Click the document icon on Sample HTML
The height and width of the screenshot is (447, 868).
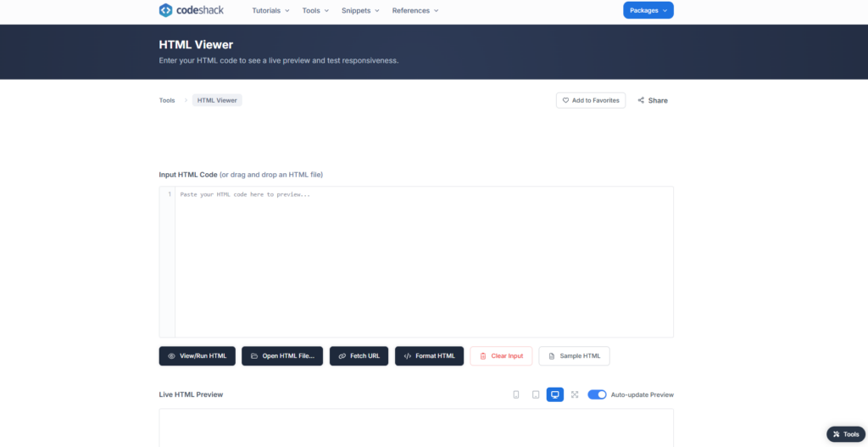(x=551, y=356)
